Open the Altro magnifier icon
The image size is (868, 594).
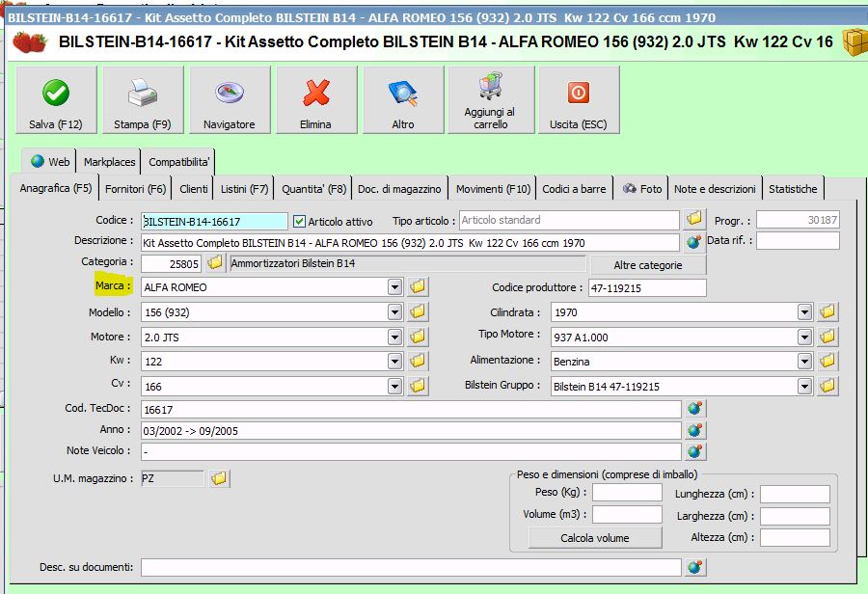403,94
